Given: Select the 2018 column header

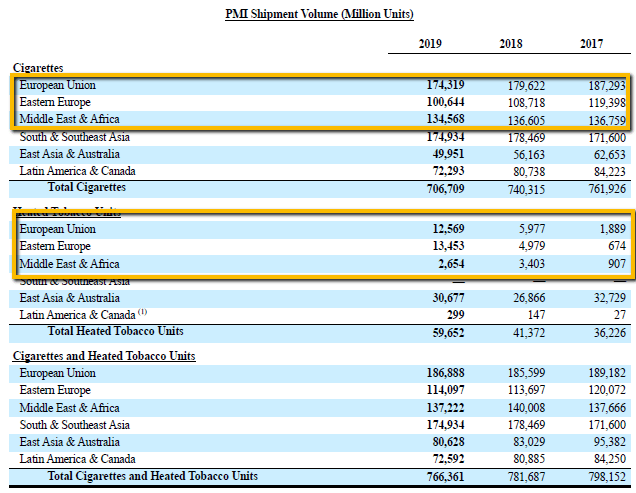Looking at the screenshot, I should [512, 45].
